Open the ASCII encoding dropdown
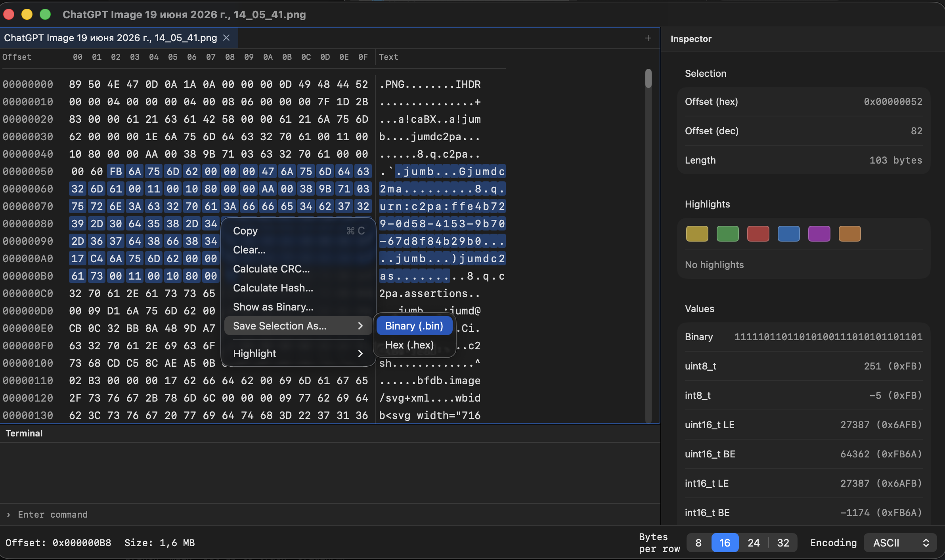The width and height of the screenshot is (945, 560). click(900, 543)
